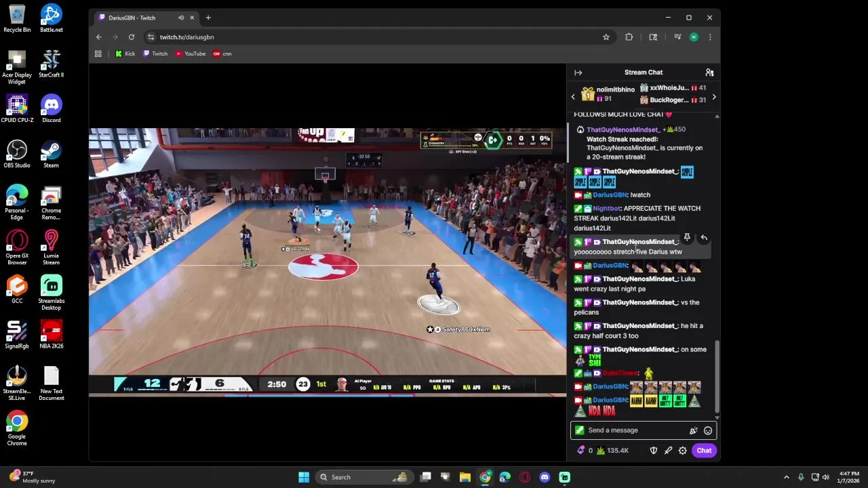Collapse the Stream Chat panel

click(x=578, y=73)
